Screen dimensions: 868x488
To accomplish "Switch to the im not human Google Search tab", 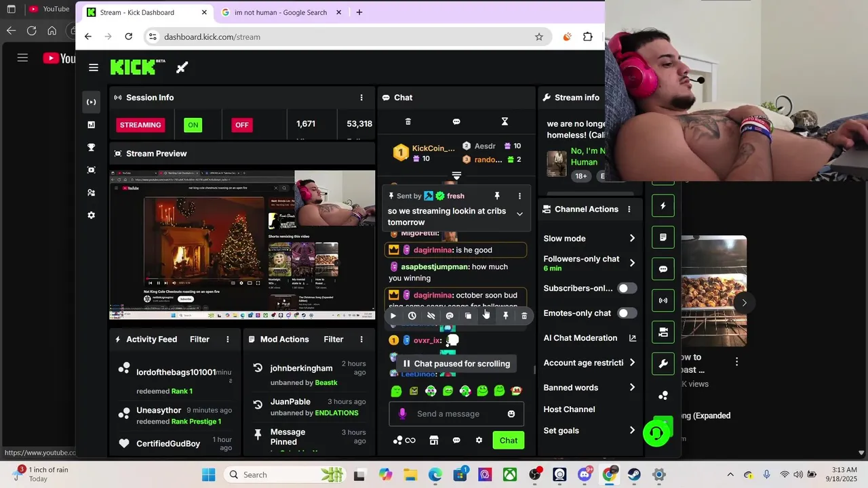I will [280, 12].
